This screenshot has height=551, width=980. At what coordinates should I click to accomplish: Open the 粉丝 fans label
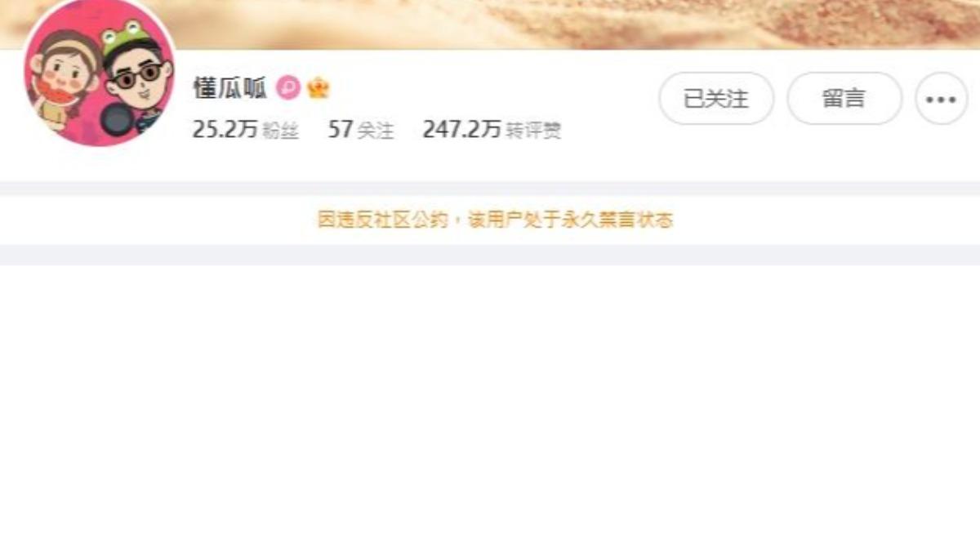coord(280,131)
